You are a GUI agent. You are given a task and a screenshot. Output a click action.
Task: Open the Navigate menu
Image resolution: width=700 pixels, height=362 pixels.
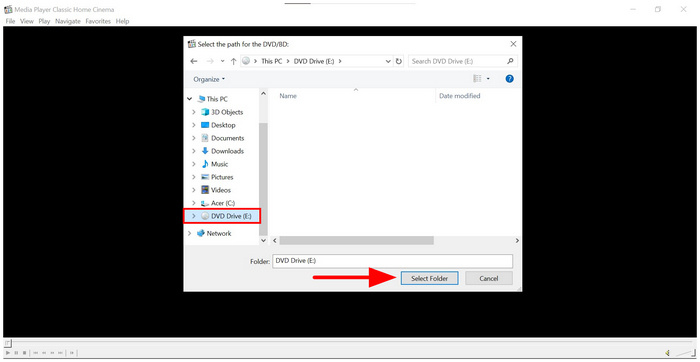(x=68, y=21)
